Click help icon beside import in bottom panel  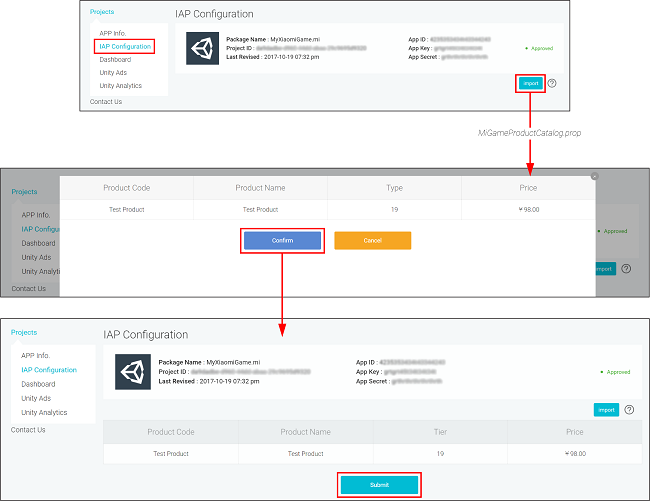[629, 409]
